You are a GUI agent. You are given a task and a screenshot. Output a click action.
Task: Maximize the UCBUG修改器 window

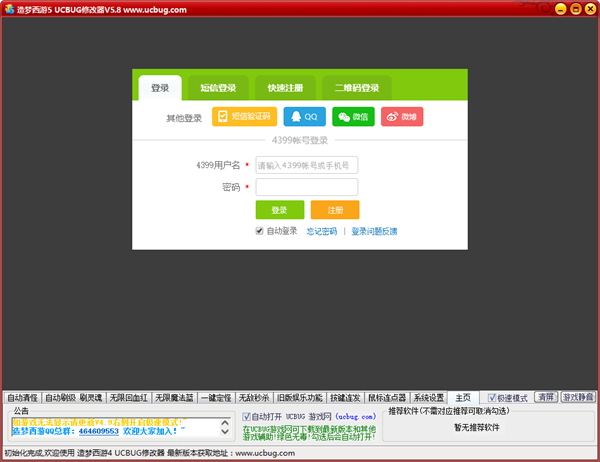pyautogui.click(x=576, y=9)
